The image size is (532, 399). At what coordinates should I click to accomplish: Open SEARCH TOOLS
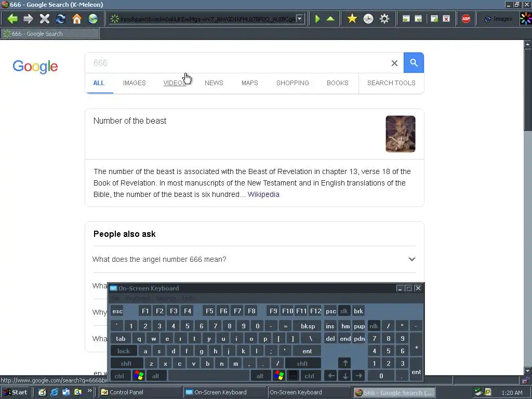pyautogui.click(x=391, y=83)
